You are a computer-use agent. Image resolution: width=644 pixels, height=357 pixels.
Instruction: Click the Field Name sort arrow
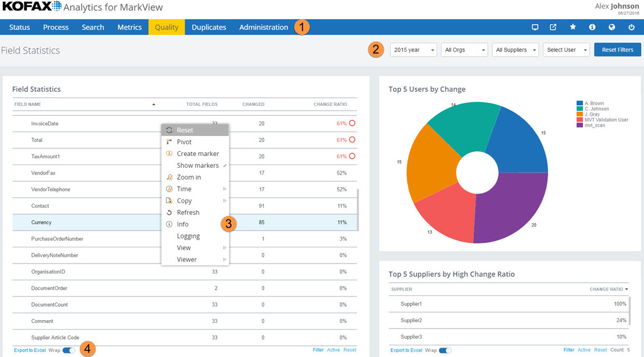(x=153, y=104)
